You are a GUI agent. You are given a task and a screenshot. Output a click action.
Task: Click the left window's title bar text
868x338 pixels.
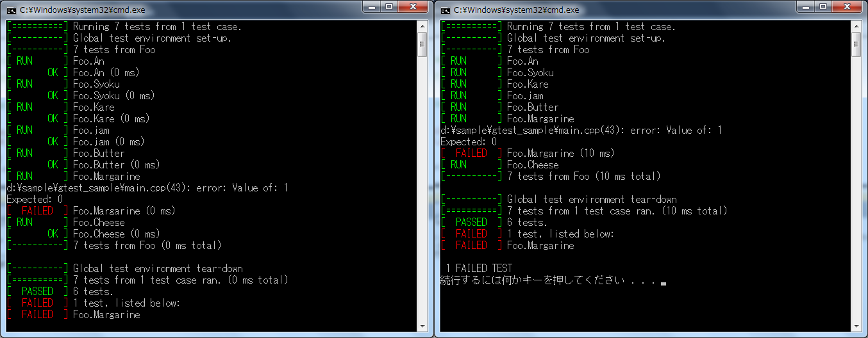pyautogui.click(x=83, y=10)
